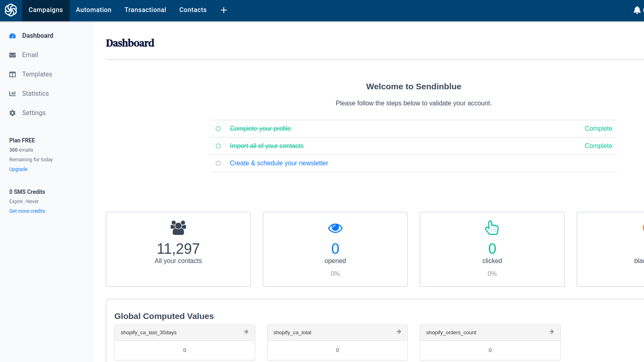The height and width of the screenshot is (362, 644).
Task: Open Settings in the sidebar
Action: (x=34, y=113)
